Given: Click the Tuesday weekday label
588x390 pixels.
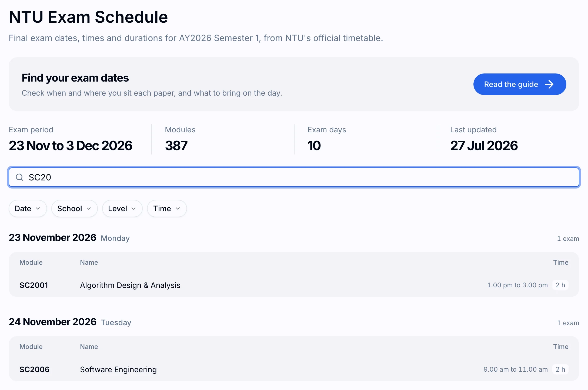Looking at the screenshot, I should tap(116, 322).
